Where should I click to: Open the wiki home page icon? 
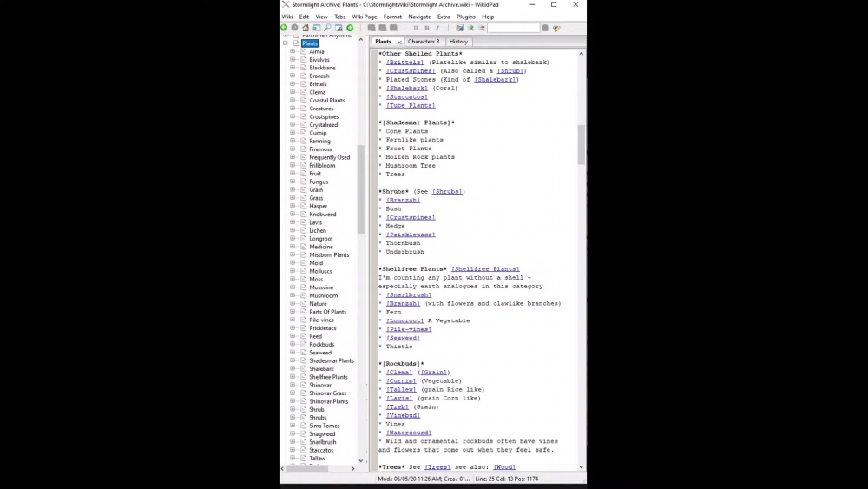pos(306,28)
